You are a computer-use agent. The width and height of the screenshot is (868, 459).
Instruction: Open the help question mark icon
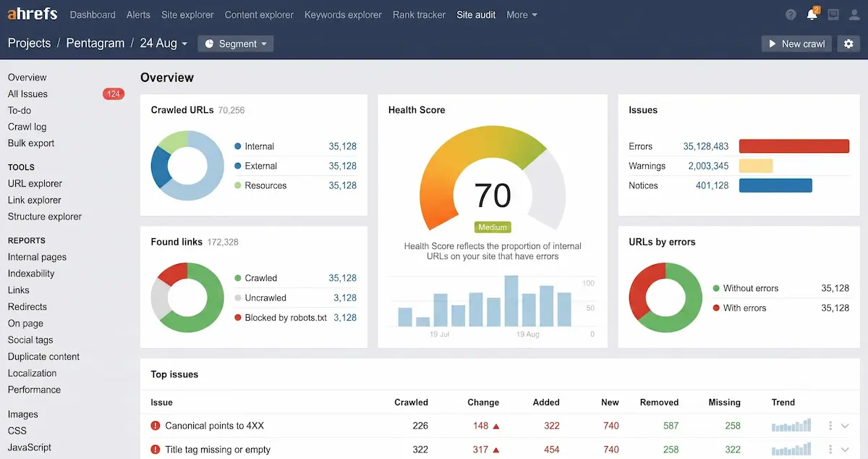coord(791,14)
